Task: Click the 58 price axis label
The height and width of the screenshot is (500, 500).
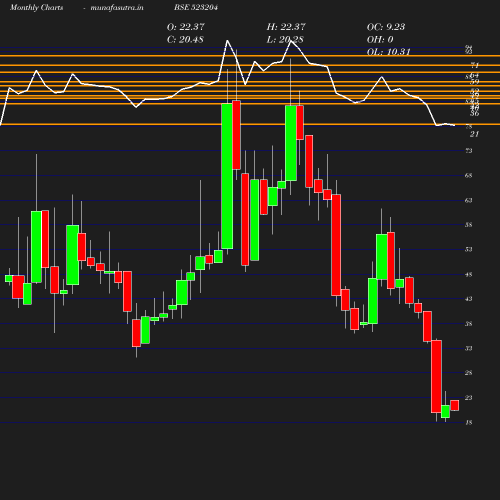Action: pos(469,225)
